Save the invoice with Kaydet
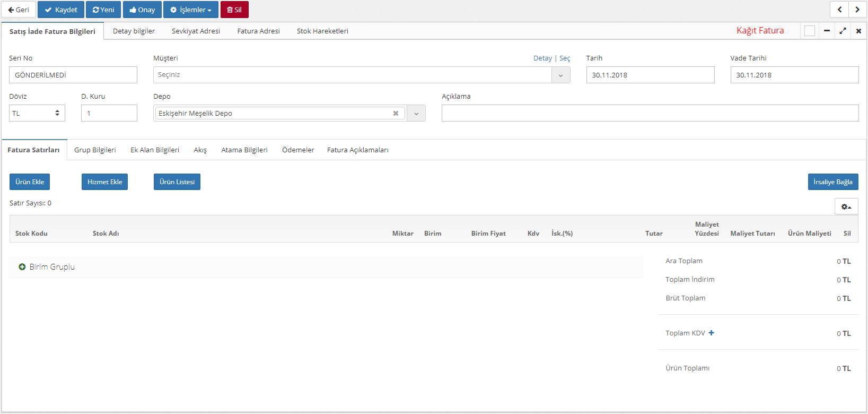 tap(61, 10)
